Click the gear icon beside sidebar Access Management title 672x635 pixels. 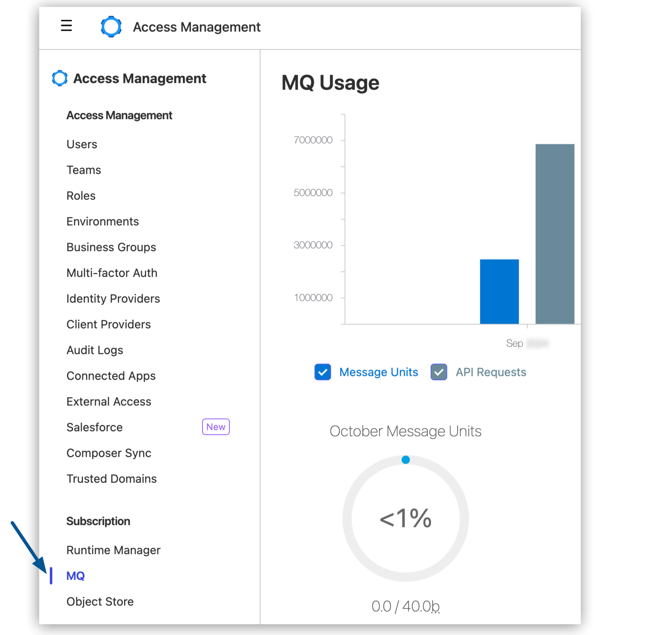(59, 78)
